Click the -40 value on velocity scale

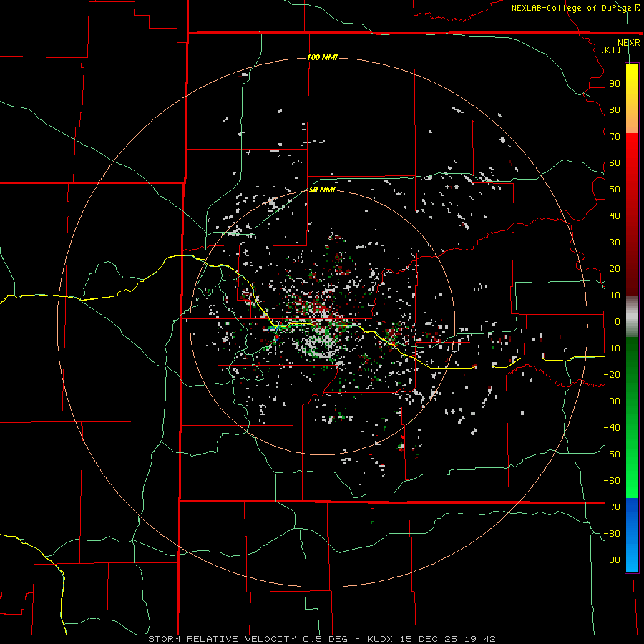(612, 428)
